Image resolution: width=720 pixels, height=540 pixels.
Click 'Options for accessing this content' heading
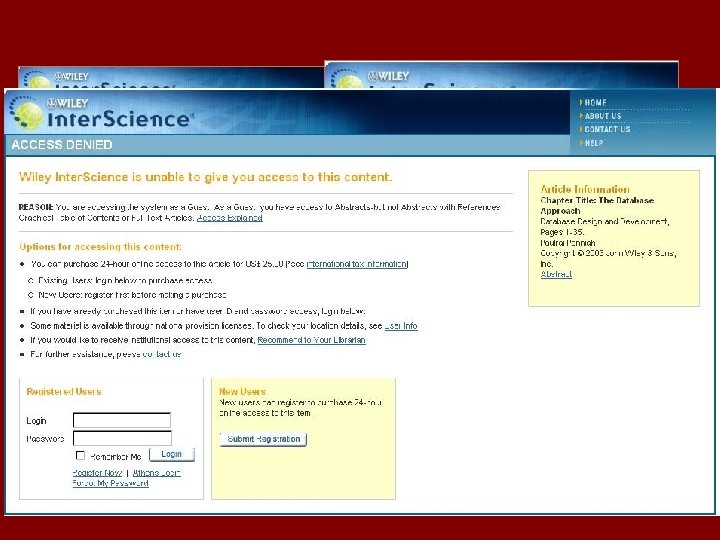pyautogui.click(x=100, y=247)
